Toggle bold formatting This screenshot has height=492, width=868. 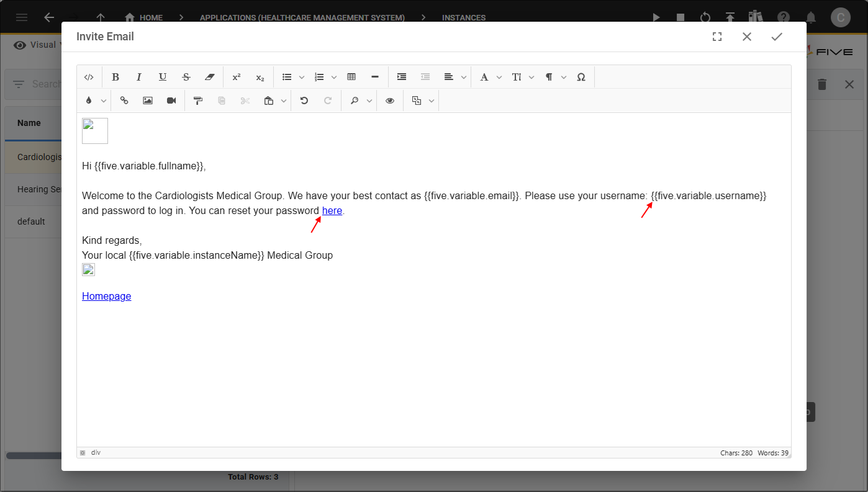tap(115, 76)
